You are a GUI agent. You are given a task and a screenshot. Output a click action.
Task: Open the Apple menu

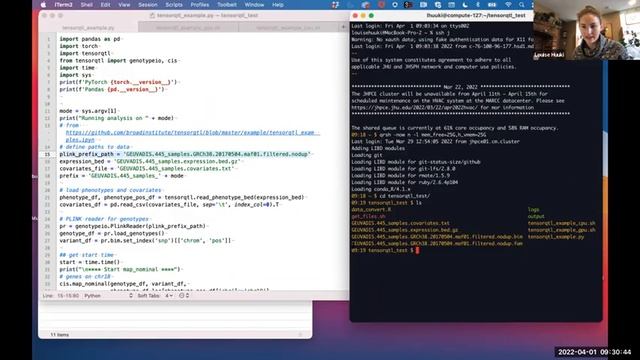(43, 5)
